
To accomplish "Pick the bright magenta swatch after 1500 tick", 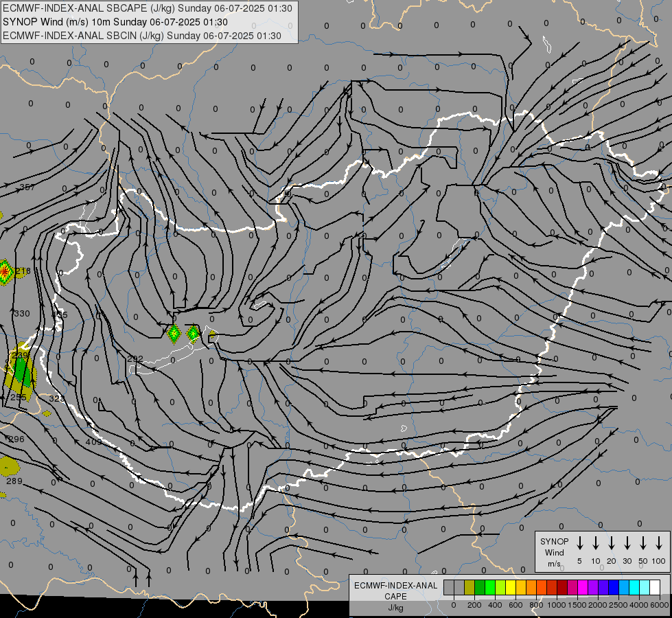I will point(583,587).
